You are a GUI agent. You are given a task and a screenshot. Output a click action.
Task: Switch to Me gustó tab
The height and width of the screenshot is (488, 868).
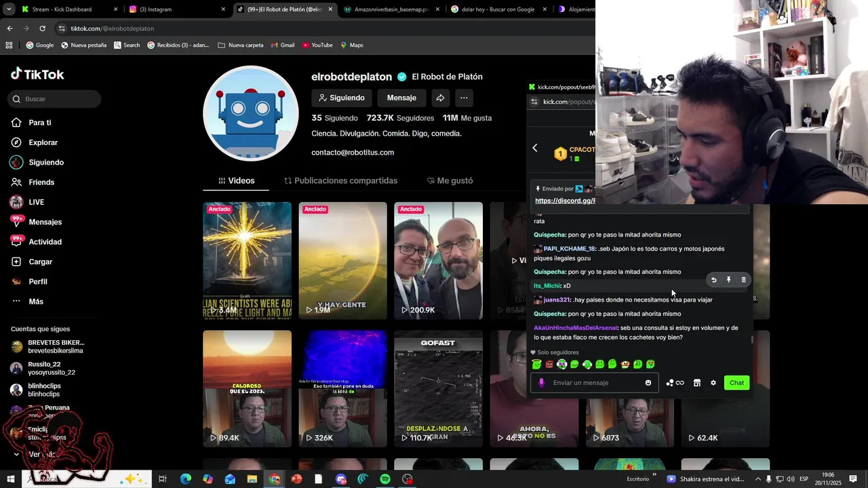(450, 181)
